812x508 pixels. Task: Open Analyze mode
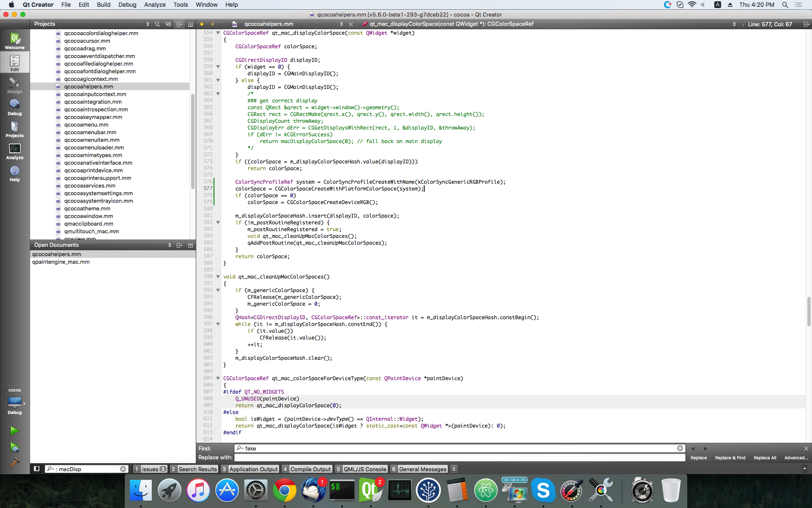point(15,151)
